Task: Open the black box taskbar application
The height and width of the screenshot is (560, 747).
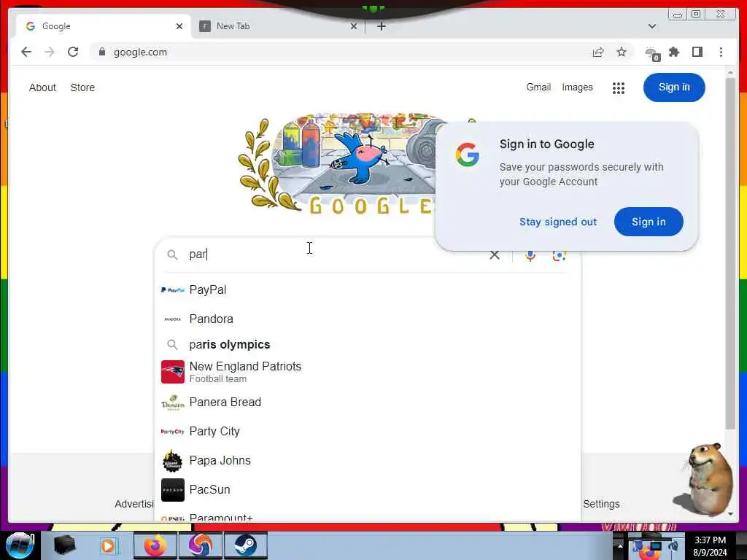Action: coord(64,545)
